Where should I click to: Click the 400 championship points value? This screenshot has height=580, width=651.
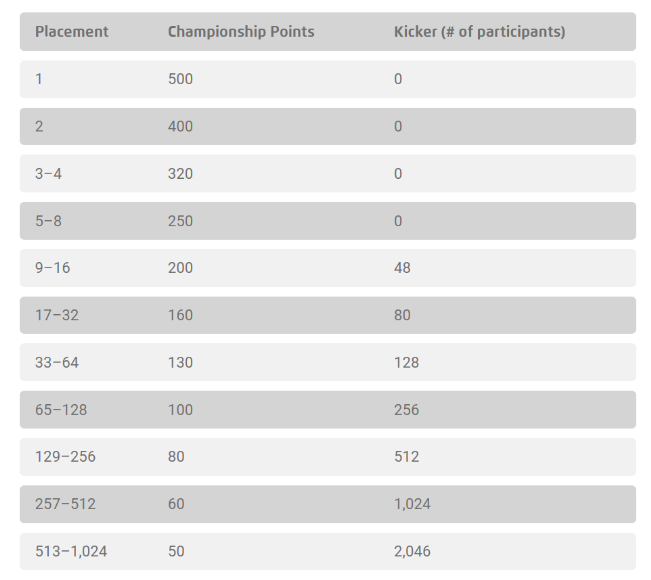pos(180,126)
